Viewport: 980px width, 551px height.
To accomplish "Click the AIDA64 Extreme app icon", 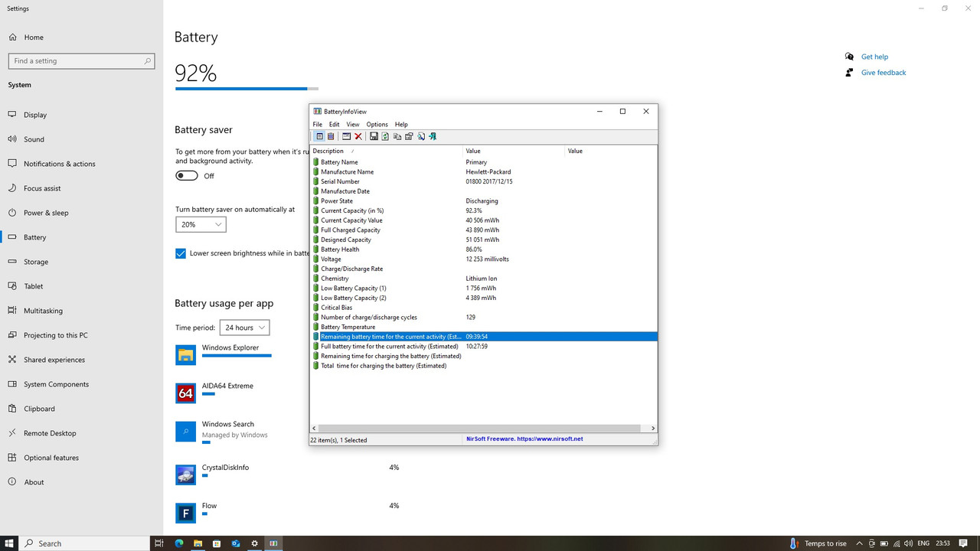I will click(x=185, y=393).
